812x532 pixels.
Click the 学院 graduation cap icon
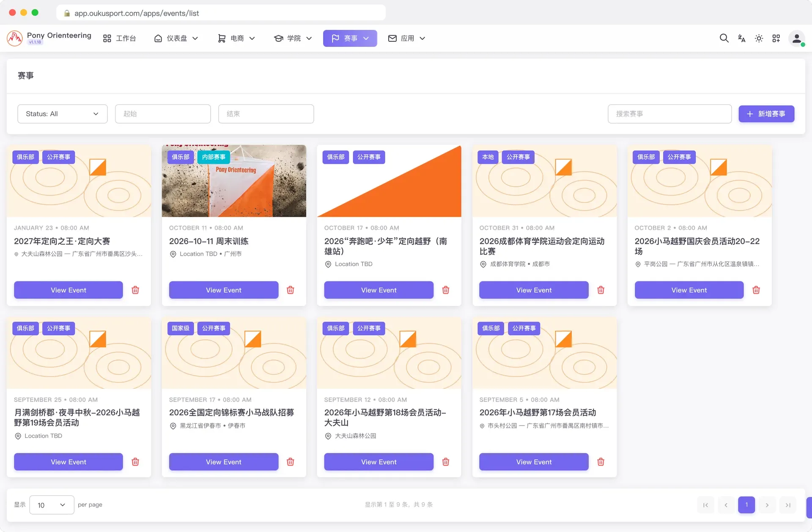pyautogui.click(x=278, y=38)
